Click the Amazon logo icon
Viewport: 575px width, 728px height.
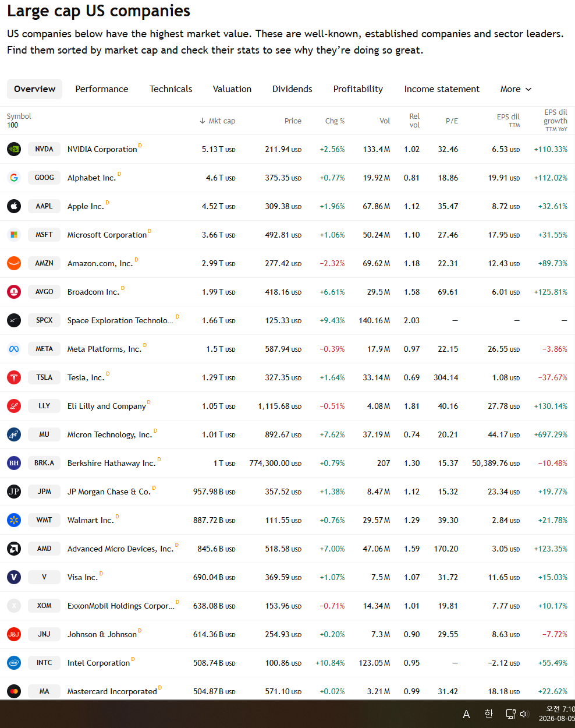(14, 263)
